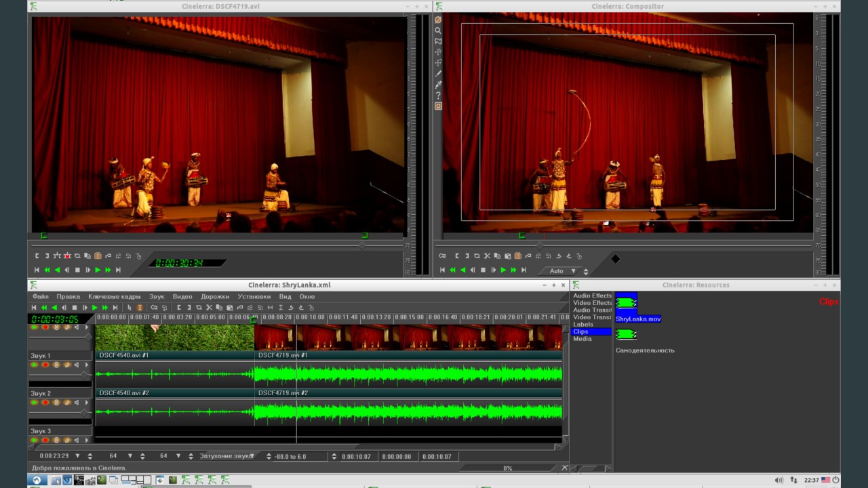
Task: Select the zoom magnifier tool in Compositor
Action: pyautogui.click(x=438, y=30)
